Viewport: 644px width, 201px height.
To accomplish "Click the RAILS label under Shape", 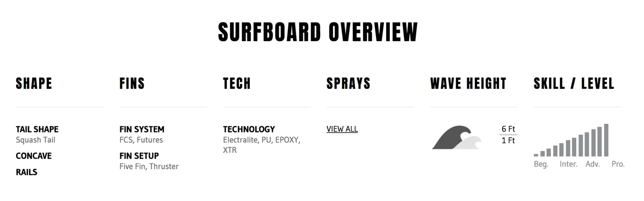I will [x=26, y=172].
